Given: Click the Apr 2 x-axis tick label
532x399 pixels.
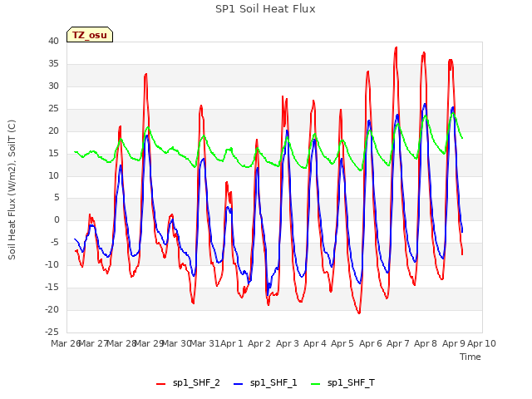Looking at the screenshot, I should pyautogui.click(x=259, y=343).
